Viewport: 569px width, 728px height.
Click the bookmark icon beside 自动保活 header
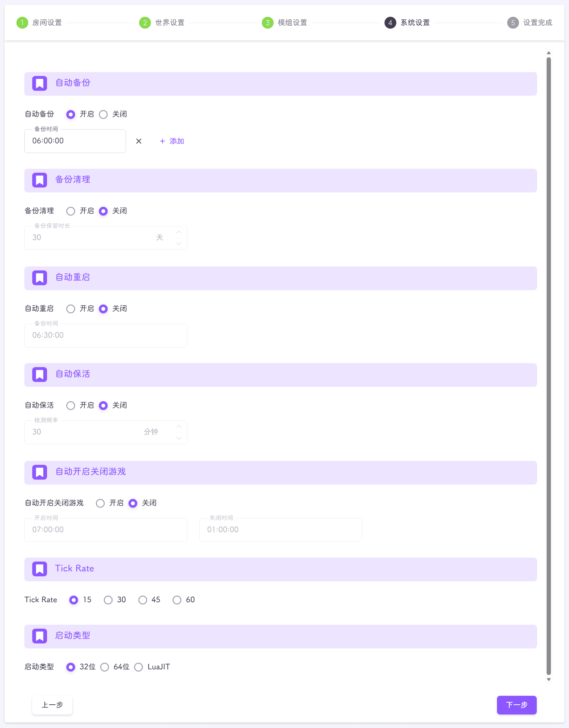pyautogui.click(x=40, y=375)
